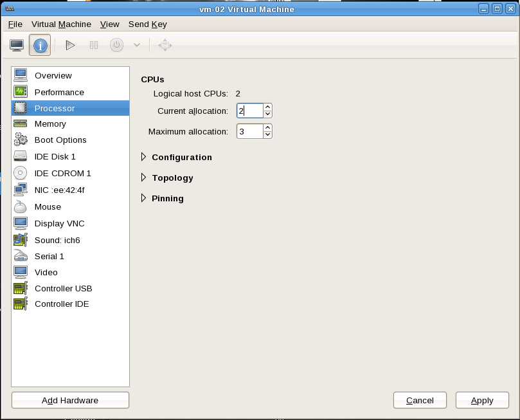Image resolution: width=520 pixels, height=420 pixels.
Task: Select the IDE CDROM 1 disc icon
Action: [21, 173]
